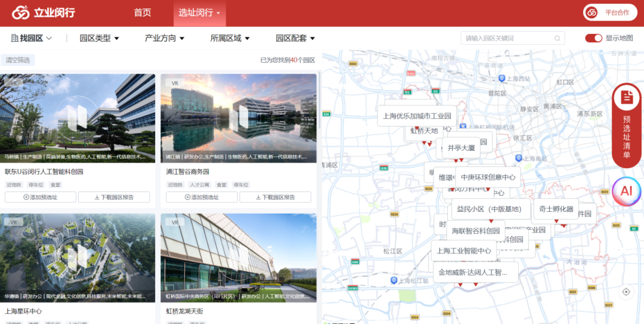This screenshot has height=324, width=644.
Task: Add 联东U谷 park to preselection list
Action: pyautogui.click(x=41, y=198)
